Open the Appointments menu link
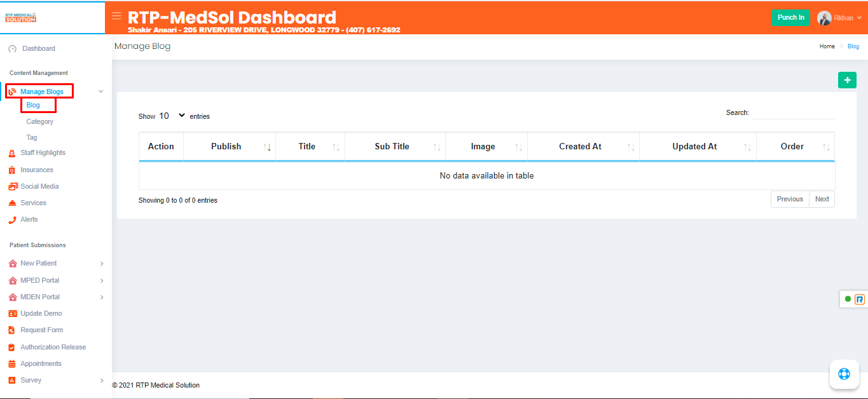This screenshot has width=868, height=399. coord(41,364)
